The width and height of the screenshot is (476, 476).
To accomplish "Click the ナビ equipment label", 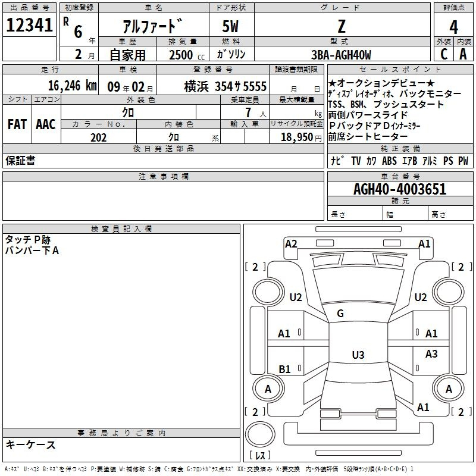I will click(338, 160).
